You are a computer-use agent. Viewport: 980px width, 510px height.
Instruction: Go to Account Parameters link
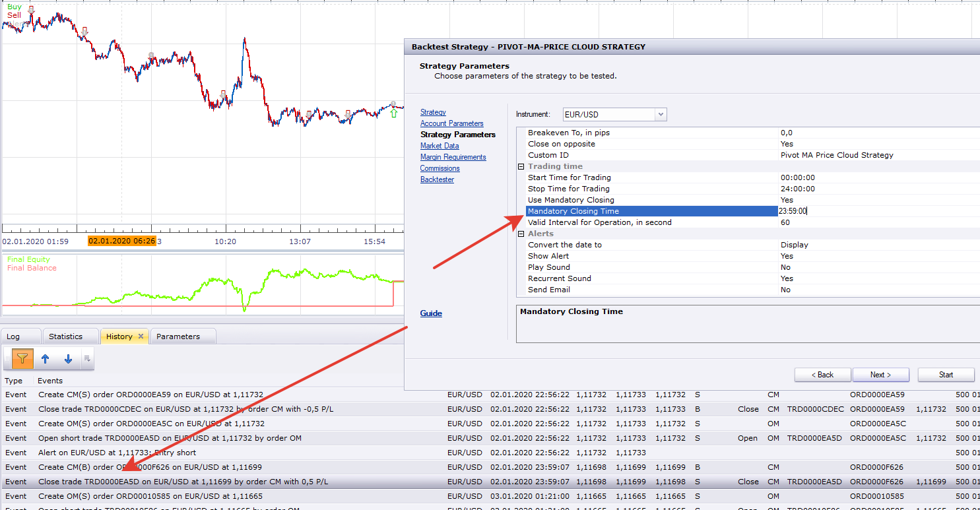point(452,123)
